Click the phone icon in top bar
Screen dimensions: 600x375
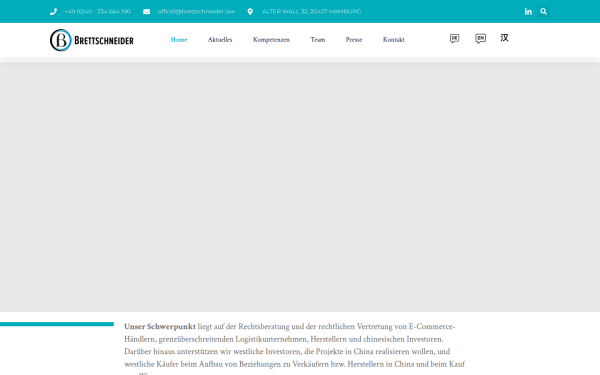point(53,11)
